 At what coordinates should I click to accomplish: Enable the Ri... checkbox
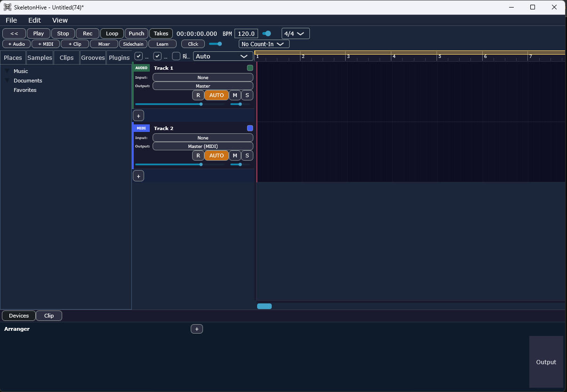(x=176, y=56)
